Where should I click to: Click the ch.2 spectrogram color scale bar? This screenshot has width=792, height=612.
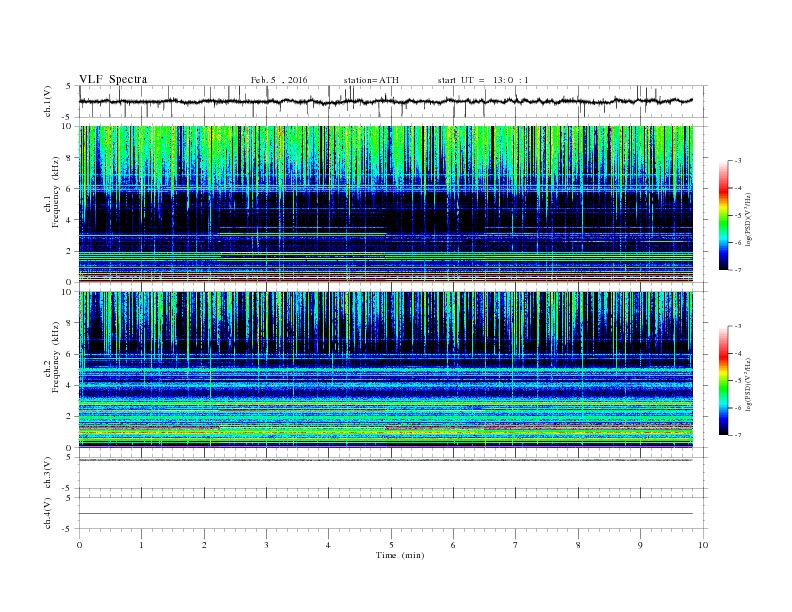point(723,381)
